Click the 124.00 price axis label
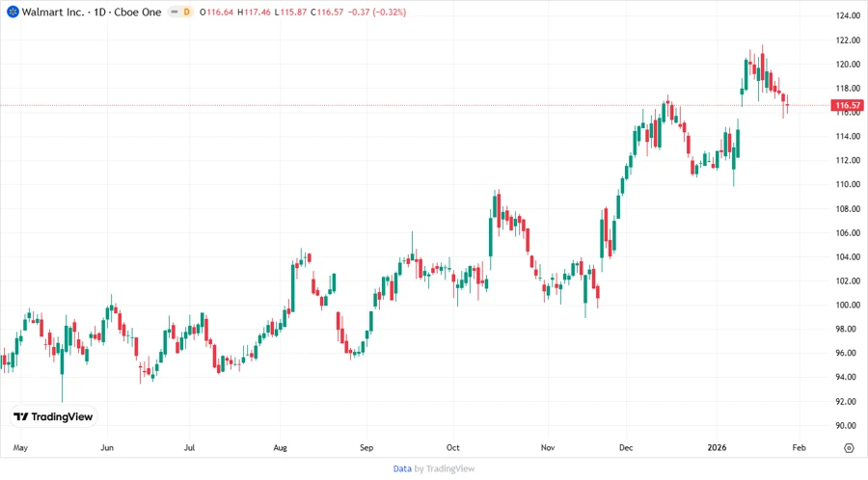Screen dimensions: 868x480 click(x=848, y=15)
